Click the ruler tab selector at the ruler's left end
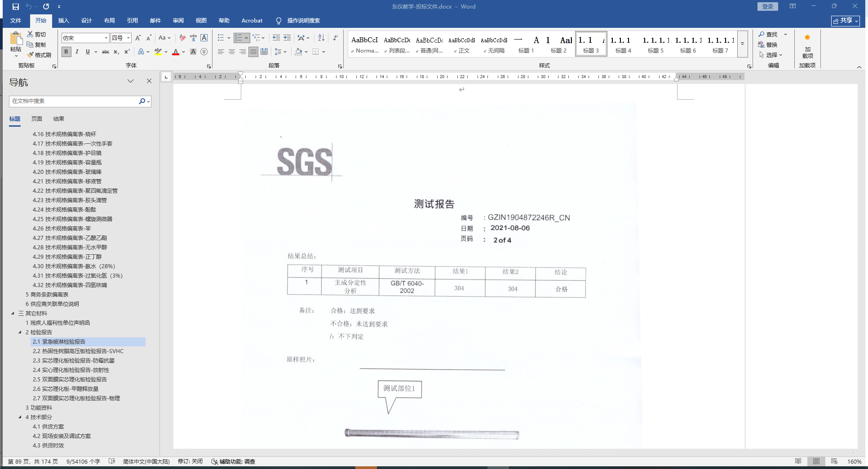The image size is (868, 469). (x=166, y=77)
